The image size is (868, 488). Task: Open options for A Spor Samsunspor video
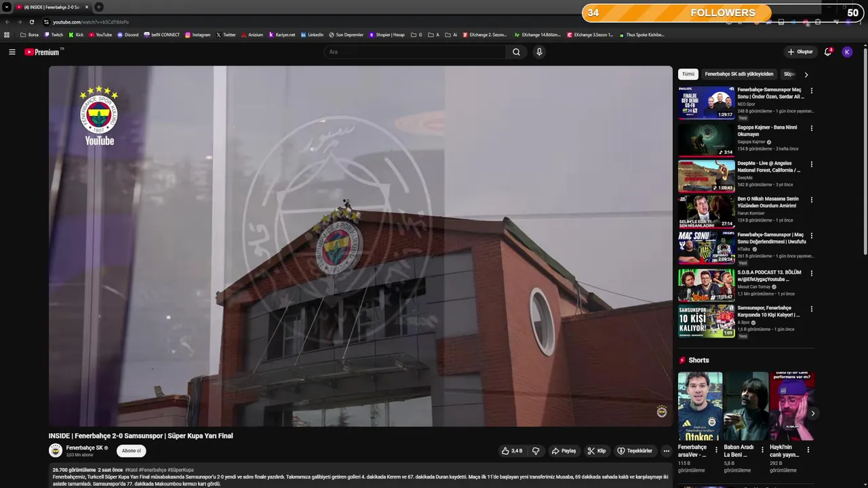pos(811,309)
